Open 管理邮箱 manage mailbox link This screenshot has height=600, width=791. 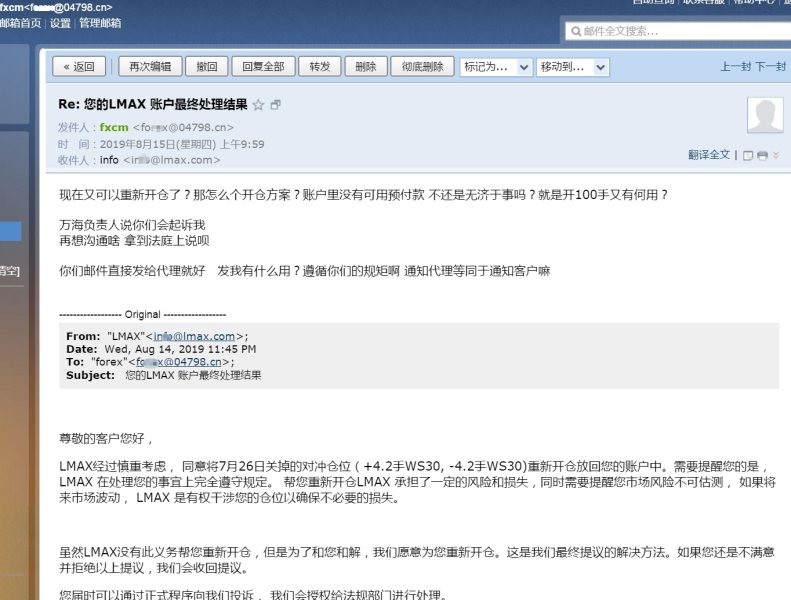click(x=100, y=23)
